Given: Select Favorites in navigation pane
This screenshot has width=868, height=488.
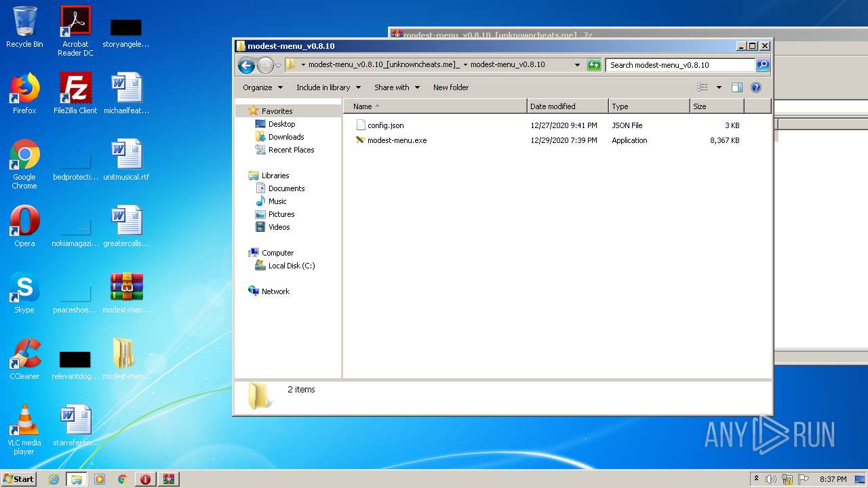Looking at the screenshot, I should 277,111.
